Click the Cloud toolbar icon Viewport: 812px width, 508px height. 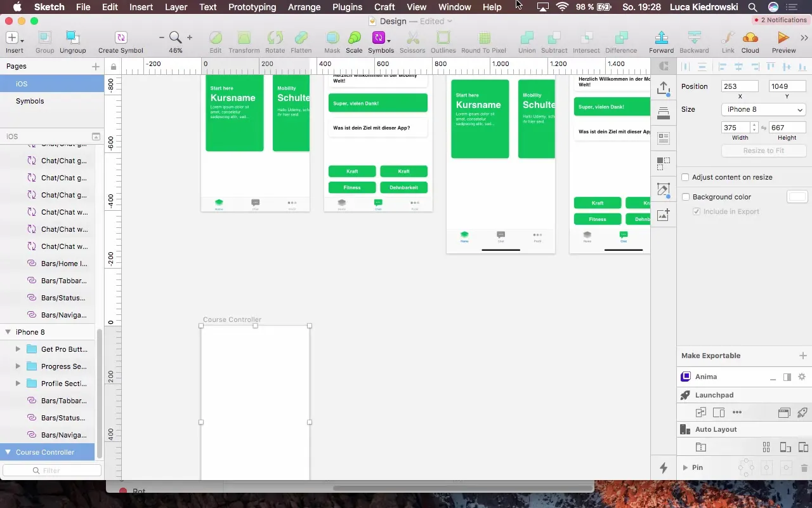[x=750, y=38]
